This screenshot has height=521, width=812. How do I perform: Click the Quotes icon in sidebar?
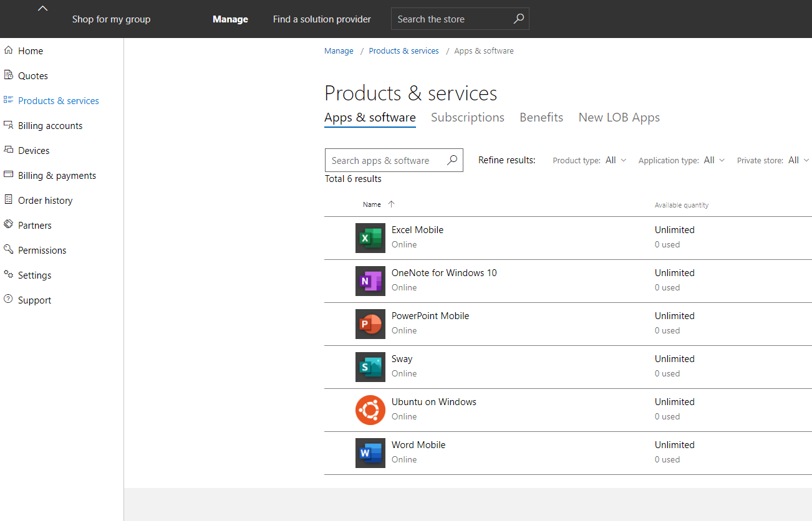click(8, 75)
